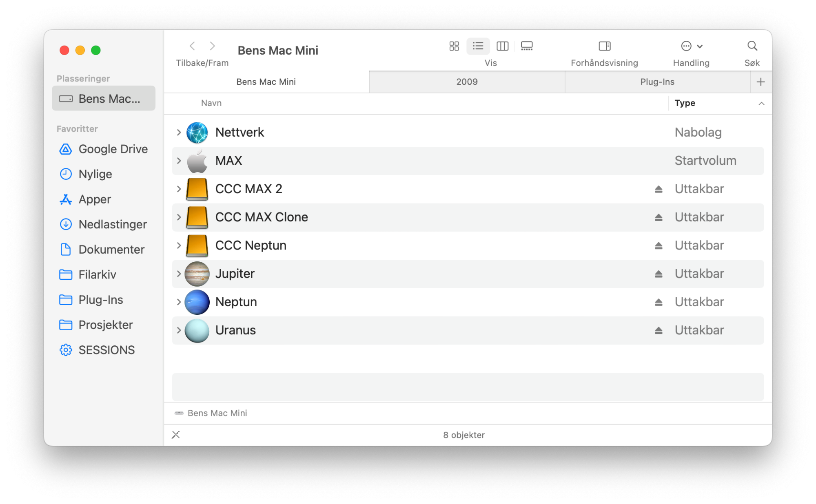Switch to icon grid view
Image resolution: width=816 pixels, height=504 pixels.
[454, 46]
